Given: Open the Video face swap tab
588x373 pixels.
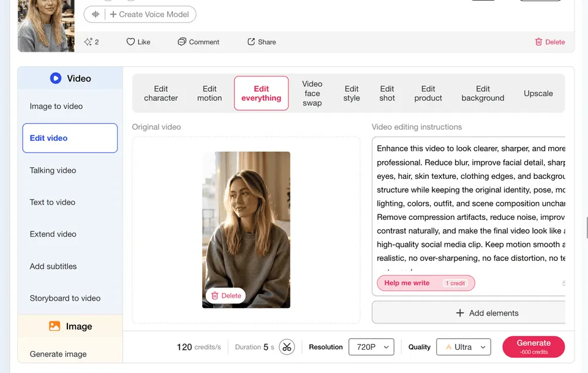Looking at the screenshot, I should click(312, 93).
